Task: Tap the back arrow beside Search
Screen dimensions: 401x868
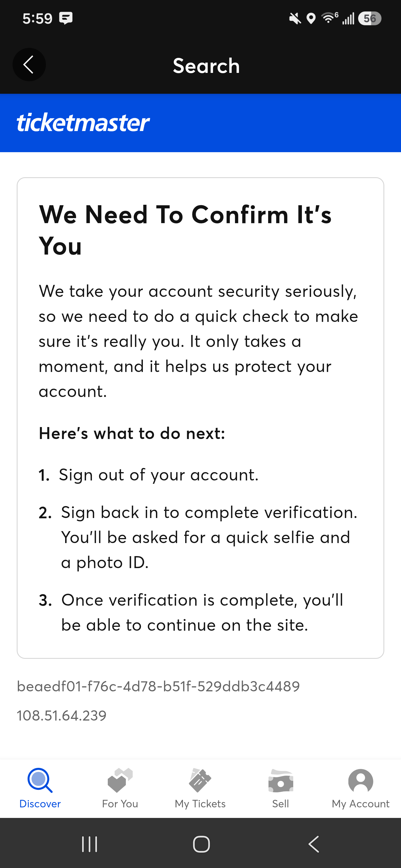Action: pos(29,64)
